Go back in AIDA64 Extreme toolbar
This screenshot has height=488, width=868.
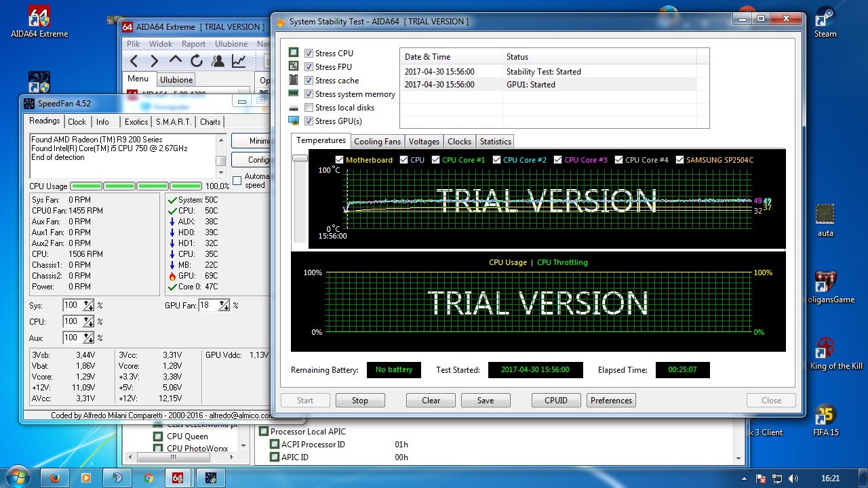pos(134,62)
